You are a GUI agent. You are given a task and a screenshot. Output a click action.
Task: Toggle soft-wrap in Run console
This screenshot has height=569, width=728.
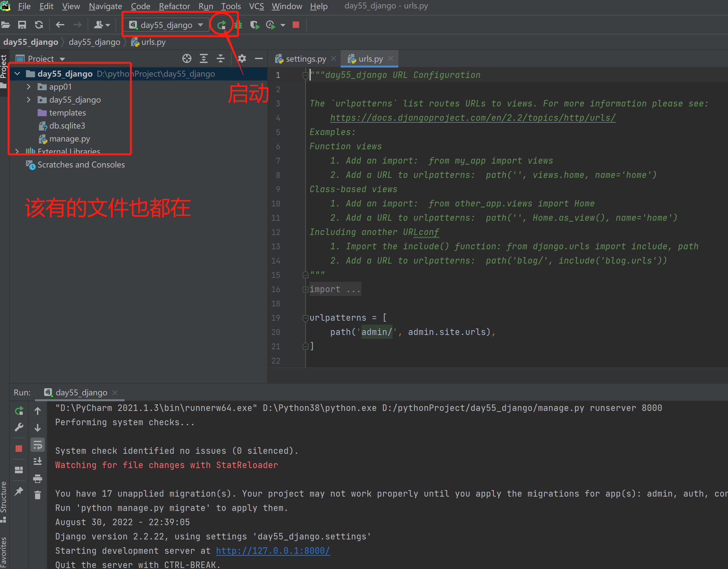pyautogui.click(x=38, y=445)
